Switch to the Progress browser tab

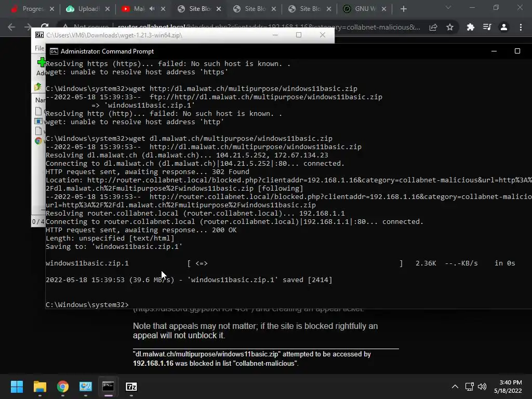pyautogui.click(x=29, y=9)
